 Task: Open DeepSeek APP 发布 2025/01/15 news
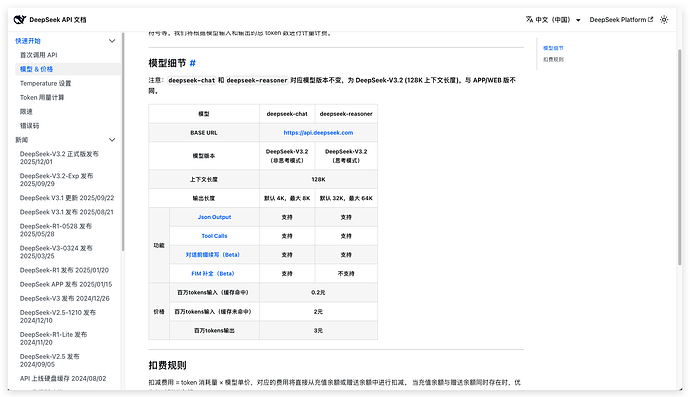point(66,284)
